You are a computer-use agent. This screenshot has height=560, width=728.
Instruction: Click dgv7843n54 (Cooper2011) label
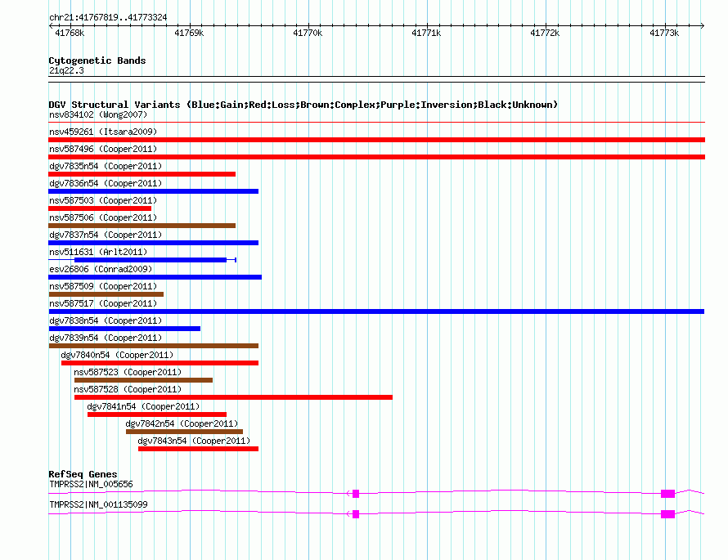click(194, 441)
